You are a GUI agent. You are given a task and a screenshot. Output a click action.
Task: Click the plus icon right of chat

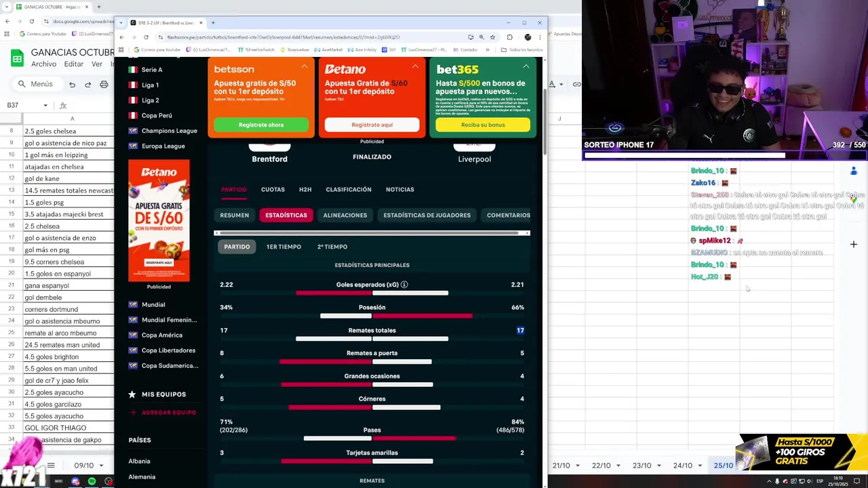tap(854, 244)
